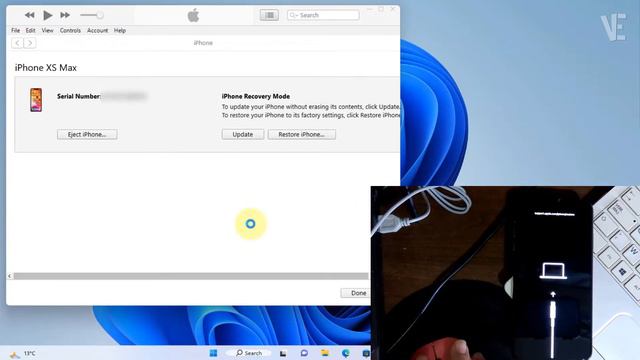
Task: Open the weather widget showing 13°C
Action: click(23, 353)
